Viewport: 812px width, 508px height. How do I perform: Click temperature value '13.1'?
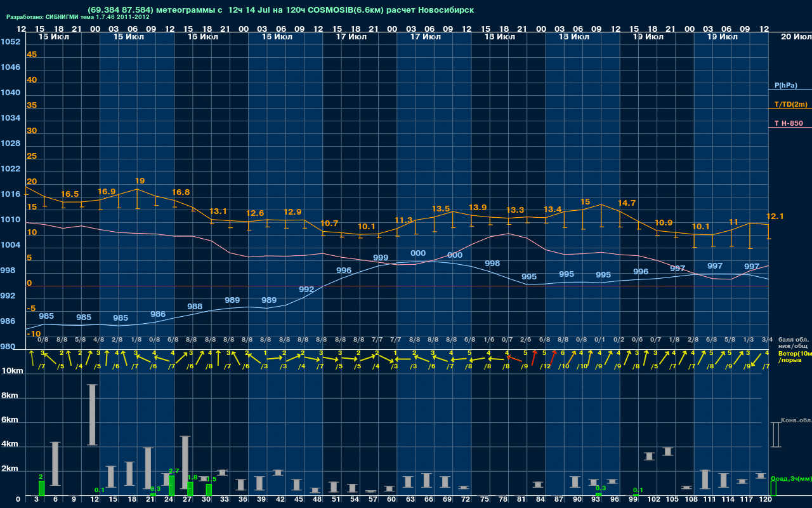[218, 211]
